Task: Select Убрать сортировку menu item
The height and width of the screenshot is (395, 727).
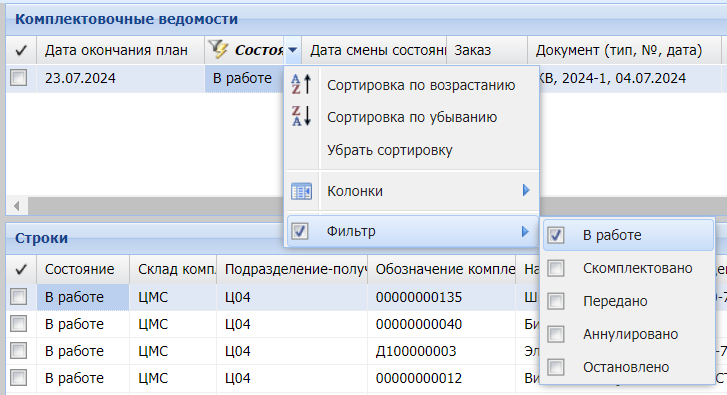Action: point(389,150)
